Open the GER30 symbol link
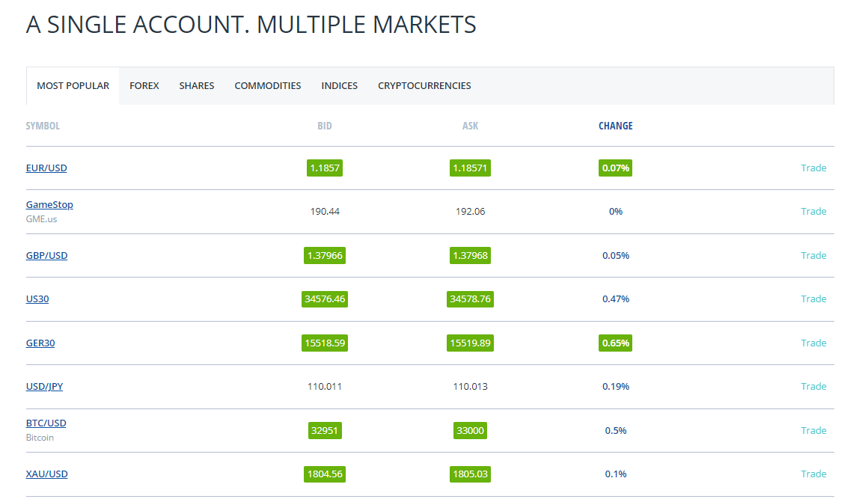Viewport: 868px width, 499px height. click(x=40, y=343)
